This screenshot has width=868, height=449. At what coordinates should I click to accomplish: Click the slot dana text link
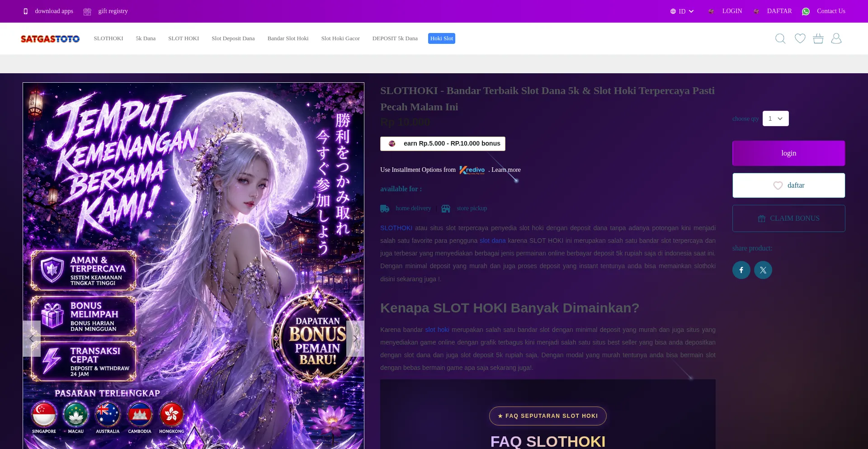coord(493,241)
